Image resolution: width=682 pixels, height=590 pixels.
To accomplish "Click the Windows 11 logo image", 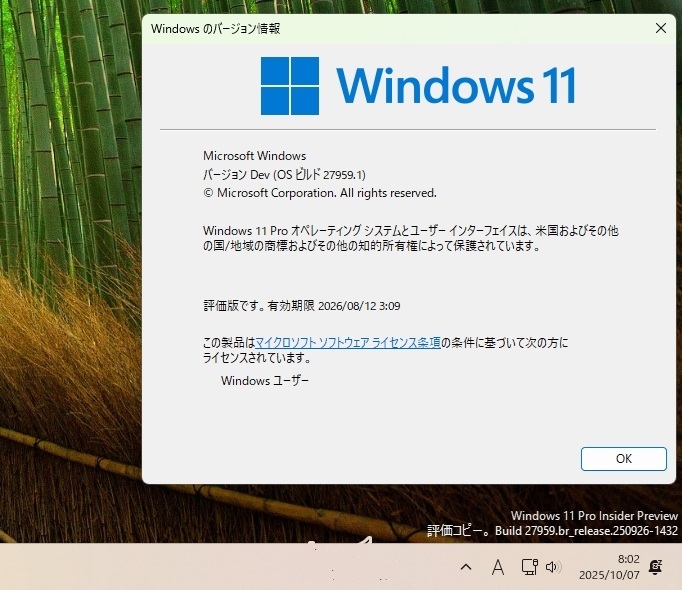I will [418, 86].
